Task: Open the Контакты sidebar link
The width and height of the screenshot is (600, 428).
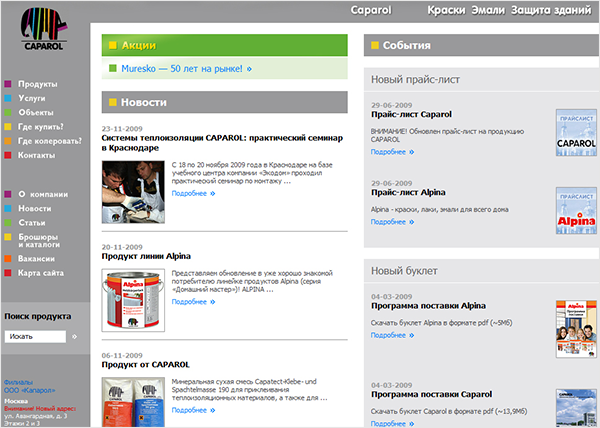Action: pos(36,155)
